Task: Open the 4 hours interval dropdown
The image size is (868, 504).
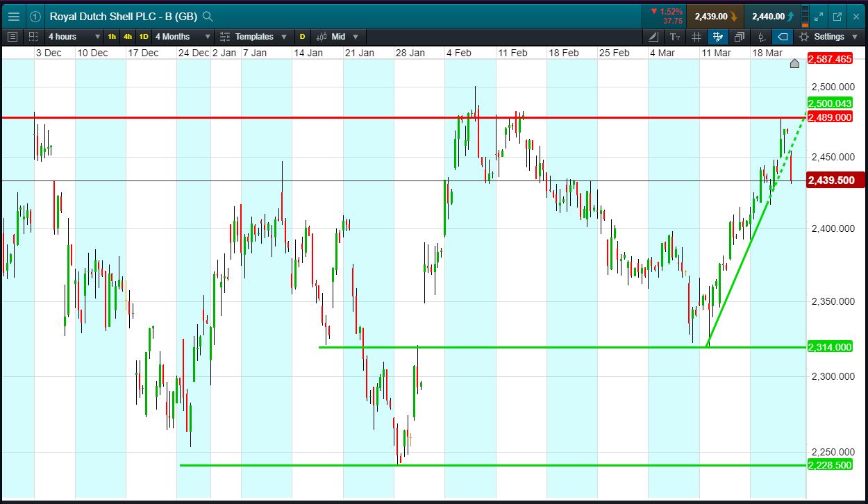Action: click(x=74, y=36)
